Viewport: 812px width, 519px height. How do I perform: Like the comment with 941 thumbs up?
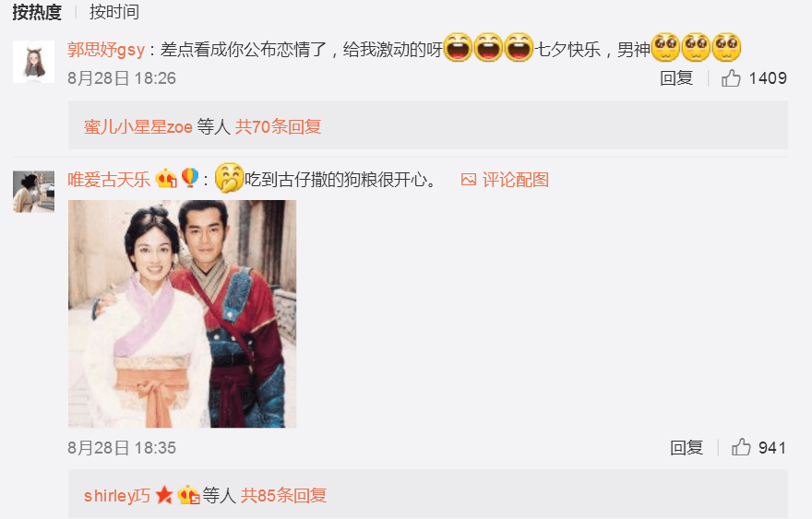pos(741,447)
